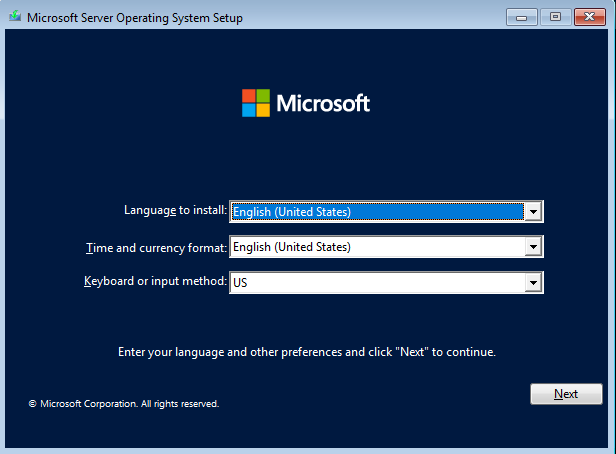Viewport: 616px width, 454px height.
Task: Open Keyboard or input method dropdown arrow
Action: [x=533, y=282]
